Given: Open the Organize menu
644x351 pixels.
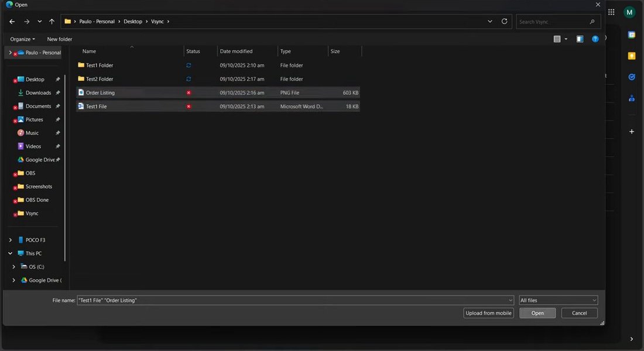Looking at the screenshot, I should pyautogui.click(x=23, y=39).
